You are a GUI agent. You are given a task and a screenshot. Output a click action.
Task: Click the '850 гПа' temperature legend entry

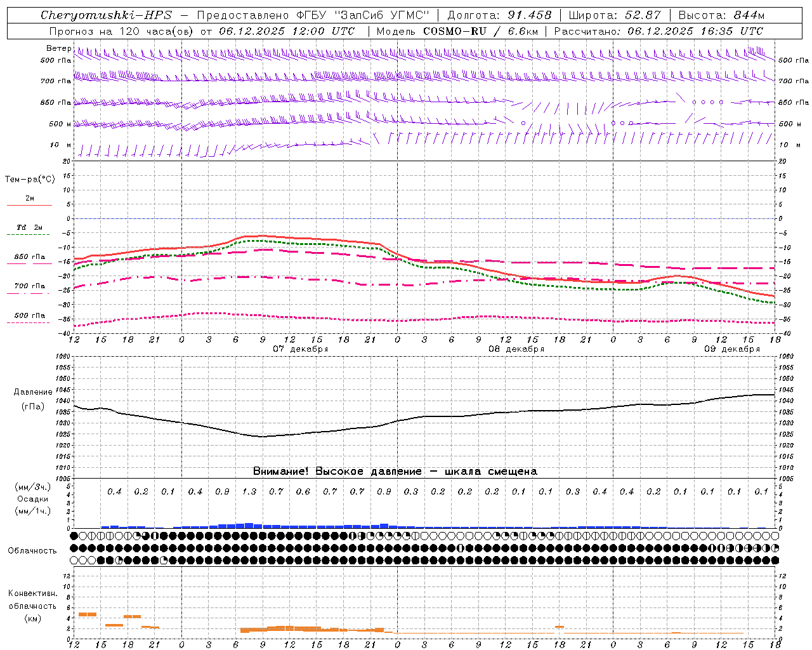(30, 257)
